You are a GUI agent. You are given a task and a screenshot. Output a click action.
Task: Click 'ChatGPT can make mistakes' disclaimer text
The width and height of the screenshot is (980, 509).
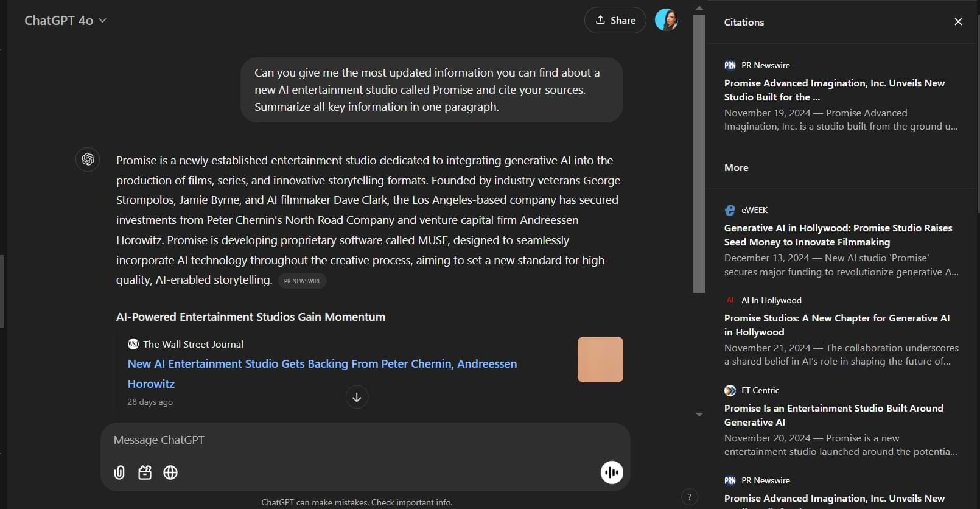(357, 502)
